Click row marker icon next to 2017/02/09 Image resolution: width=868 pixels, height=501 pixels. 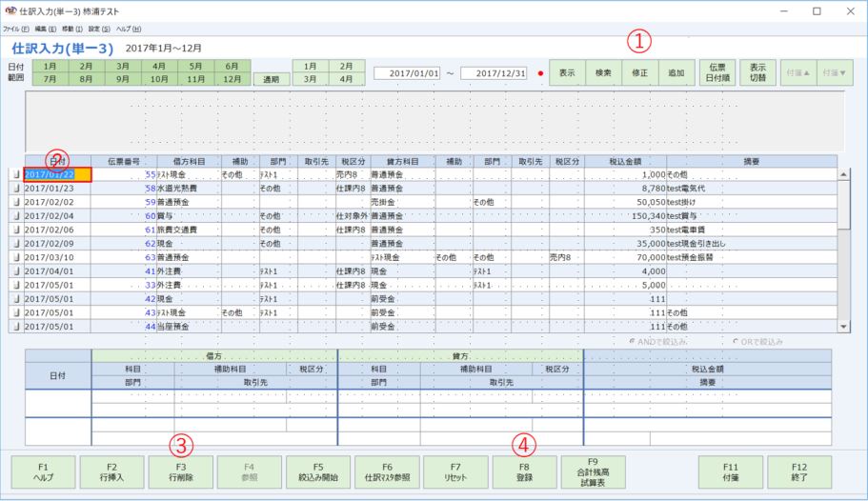pyautogui.click(x=16, y=244)
